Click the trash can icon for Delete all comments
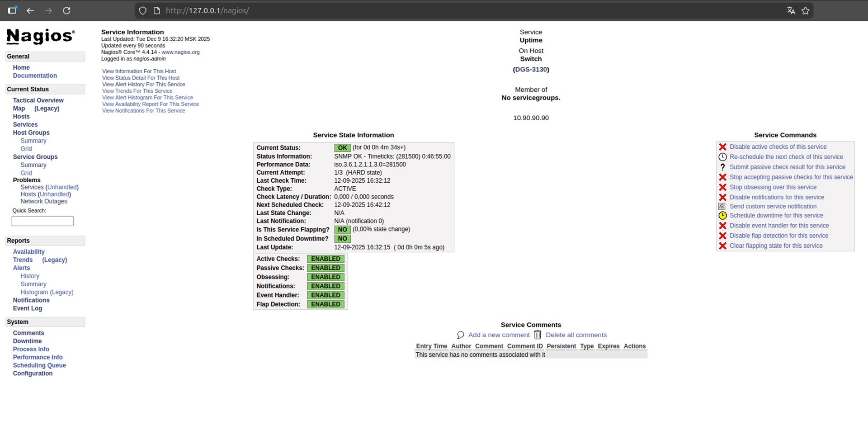The height and width of the screenshot is (430, 868). [x=538, y=335]
